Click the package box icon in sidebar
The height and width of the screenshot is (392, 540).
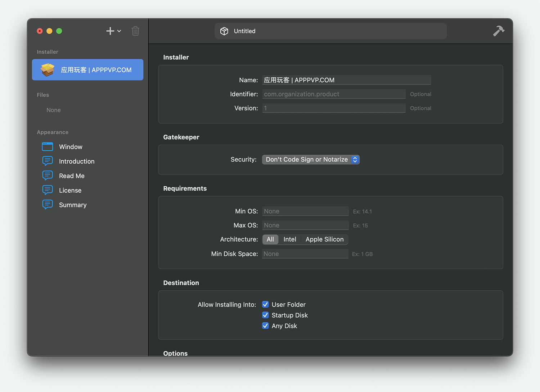tap(48, 70)
